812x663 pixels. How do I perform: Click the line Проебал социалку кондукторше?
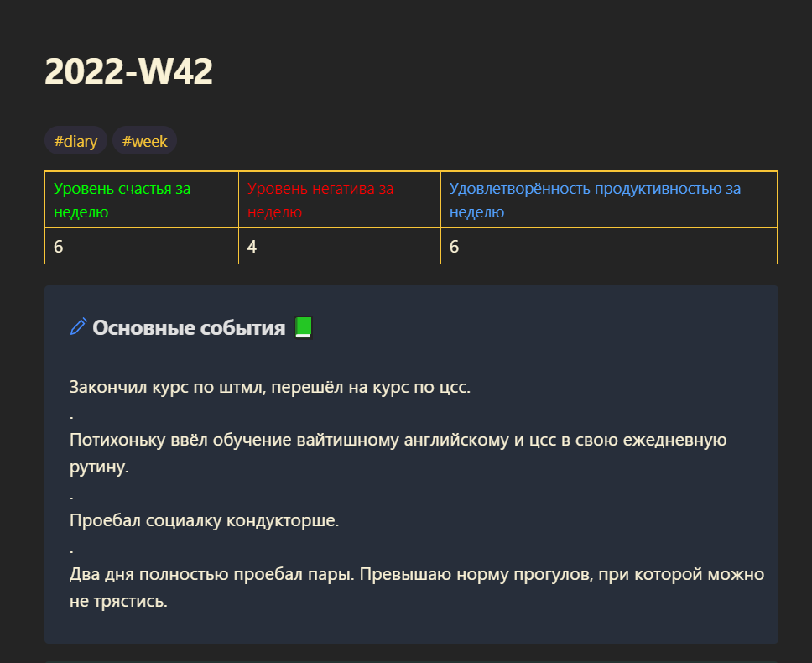pos(204,520)
